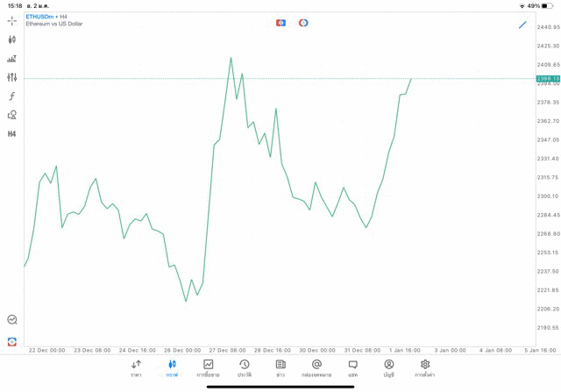Open the volume bars settings icon
Viewport: 561px width, 392px height.
pos(12,59)
